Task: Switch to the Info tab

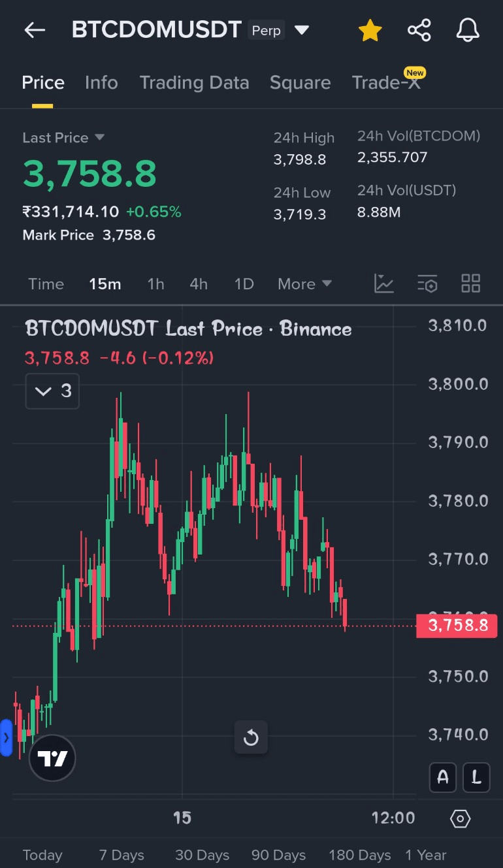Action: click(x=101, y=83)
